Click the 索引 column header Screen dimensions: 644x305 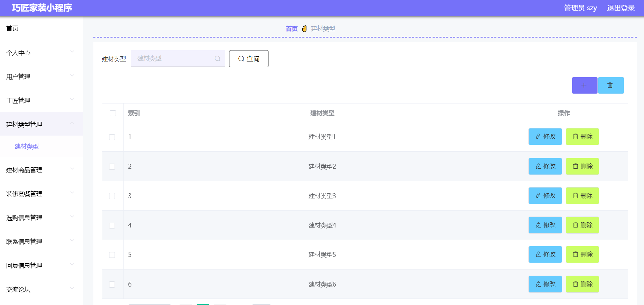click(x=134, y=113)
